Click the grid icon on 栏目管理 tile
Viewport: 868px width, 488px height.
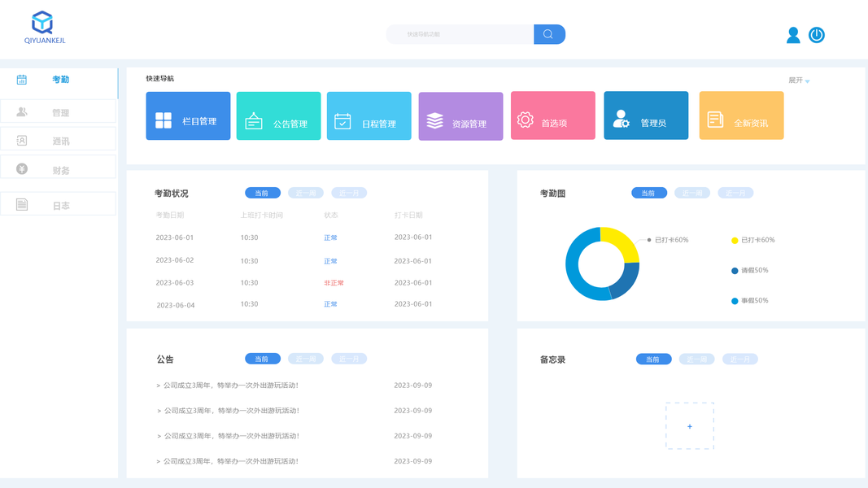[164, 120]
